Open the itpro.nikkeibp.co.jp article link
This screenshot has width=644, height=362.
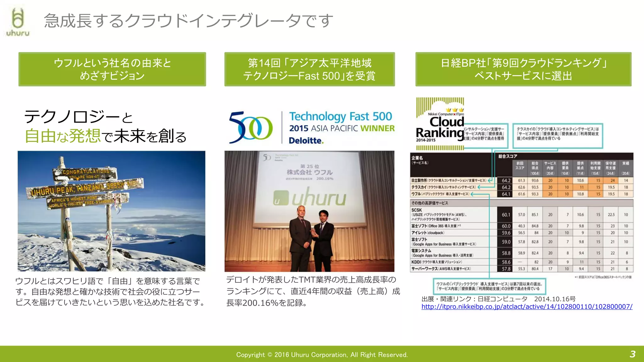(x=527, y=307)
